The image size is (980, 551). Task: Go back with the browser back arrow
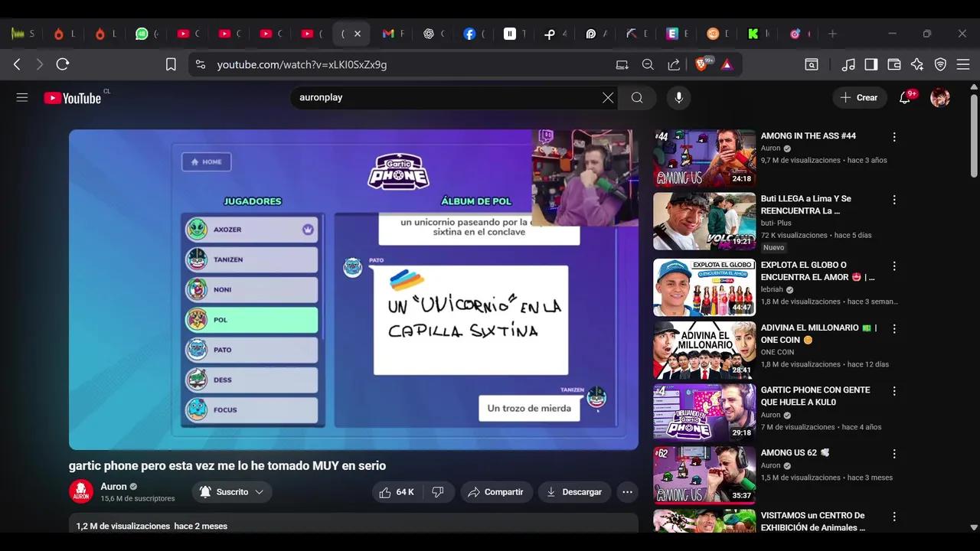click(17, 65)
